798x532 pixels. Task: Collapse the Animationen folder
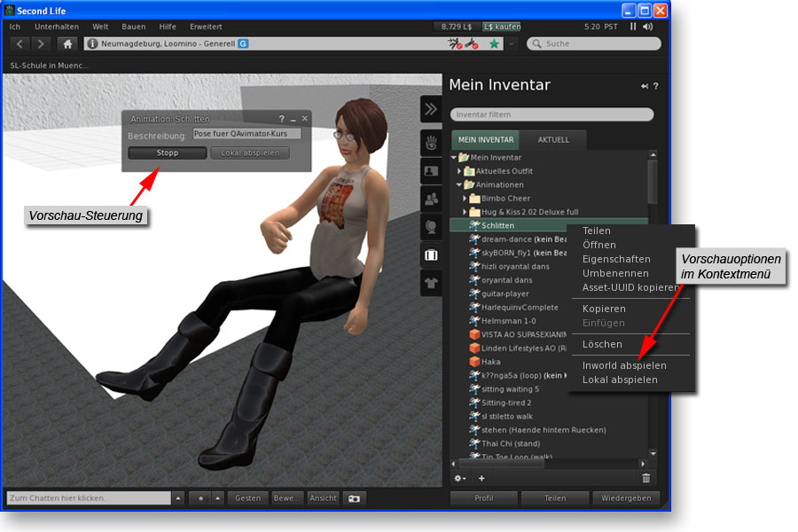[459, 185]
